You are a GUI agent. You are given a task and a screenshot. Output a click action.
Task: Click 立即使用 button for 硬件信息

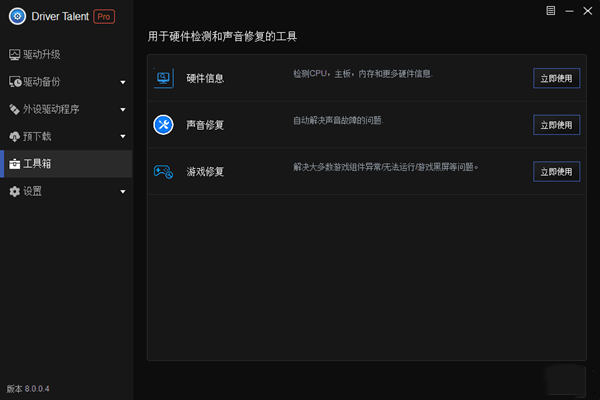[x=556, y=78]
